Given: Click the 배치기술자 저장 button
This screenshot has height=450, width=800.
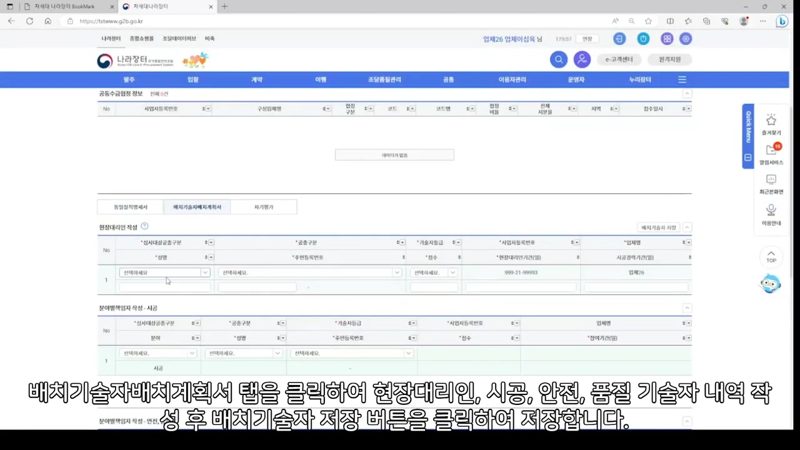Looking at the screenshot, I should coord(659,228).
